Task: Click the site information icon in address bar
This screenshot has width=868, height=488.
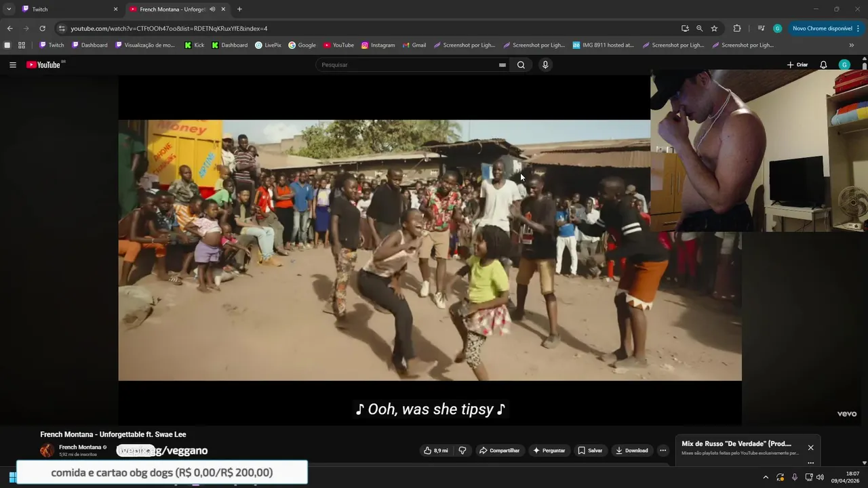Action: coord(62,28)
